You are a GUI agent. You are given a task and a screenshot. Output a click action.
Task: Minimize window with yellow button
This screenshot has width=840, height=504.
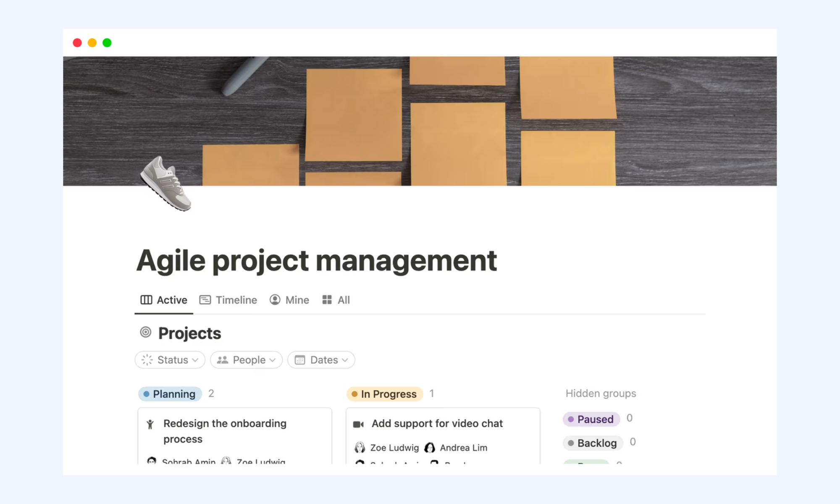(x=92, y=43)
